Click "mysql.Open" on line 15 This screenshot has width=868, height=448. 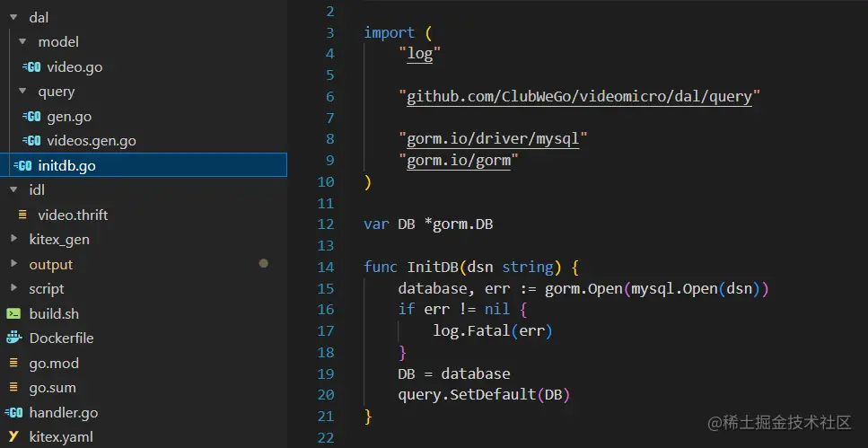point(674,288)
